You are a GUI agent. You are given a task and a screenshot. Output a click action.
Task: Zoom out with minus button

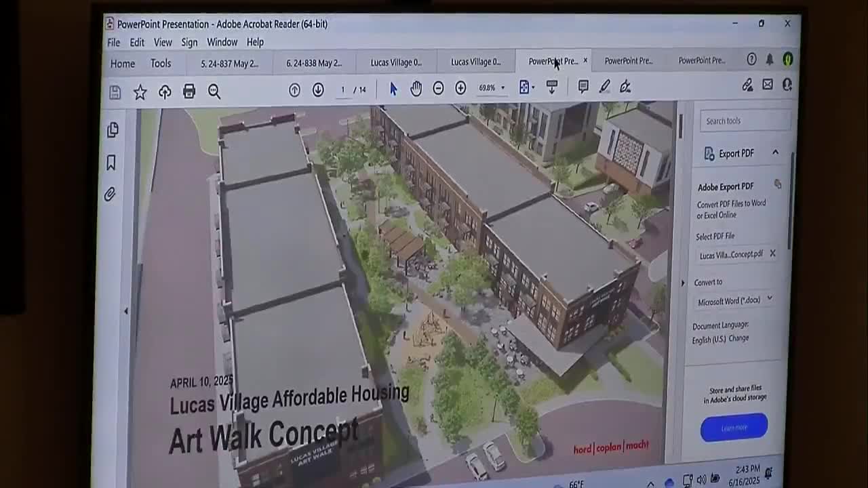click(x=438, y=88)
